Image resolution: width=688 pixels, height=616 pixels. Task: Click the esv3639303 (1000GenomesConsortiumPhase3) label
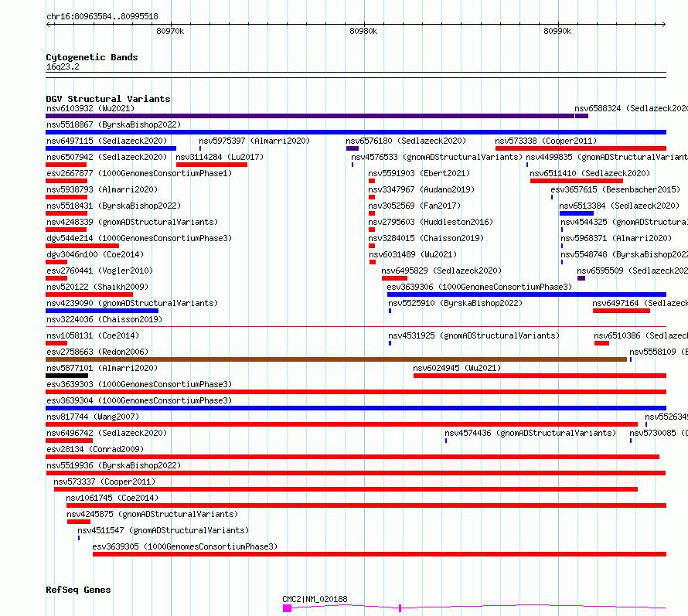(139, 384)
